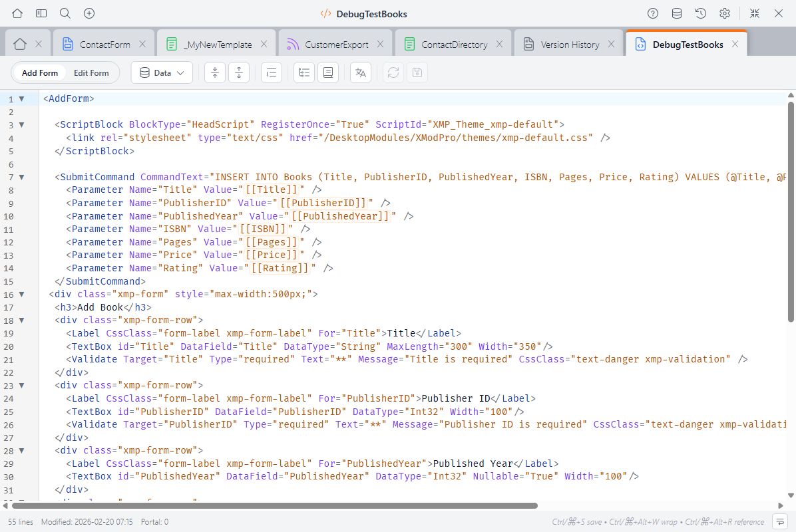The height and width of the screenshot is (532, 796).
Task: Click "Published Year" label text on line 29
Action: tap(473, 464)
